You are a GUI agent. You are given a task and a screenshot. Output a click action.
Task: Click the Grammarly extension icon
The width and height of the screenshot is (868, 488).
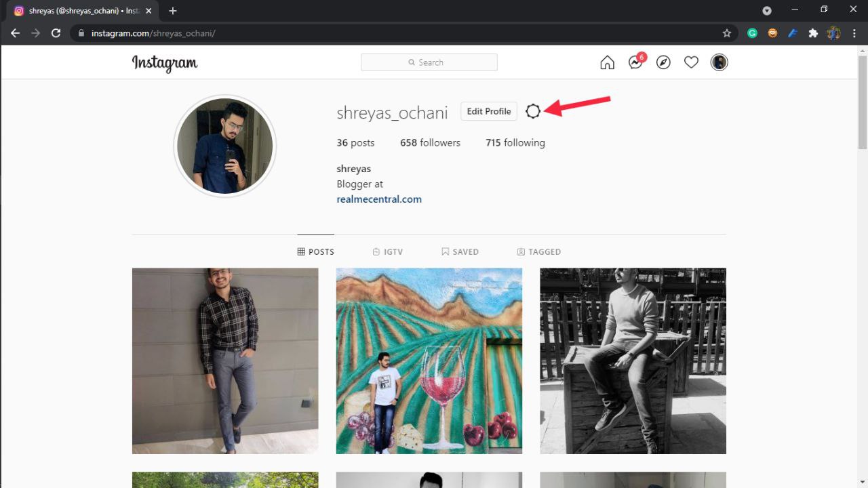pyautogui.click(x=752, y=33)
